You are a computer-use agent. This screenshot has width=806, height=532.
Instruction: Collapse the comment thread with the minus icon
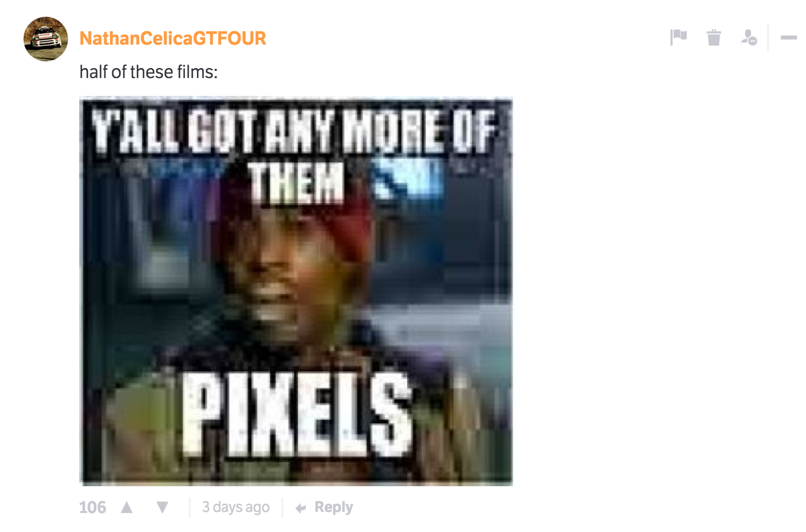(789, 37)
